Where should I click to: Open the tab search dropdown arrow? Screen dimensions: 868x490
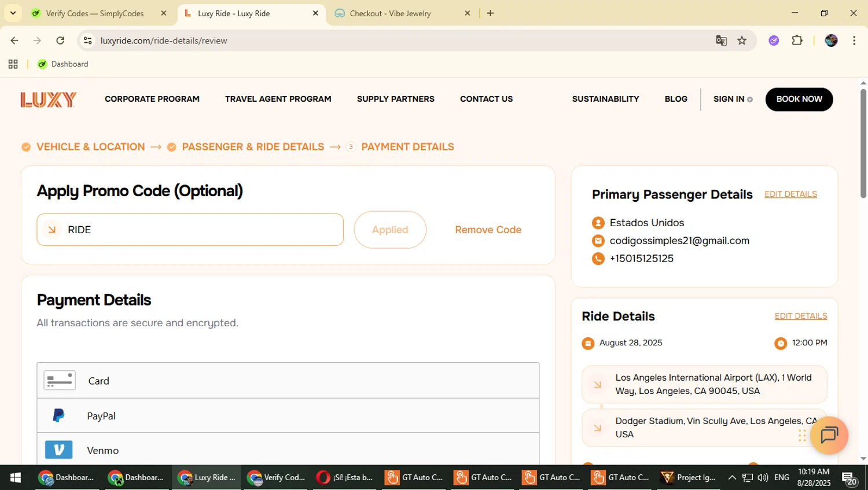13,13
